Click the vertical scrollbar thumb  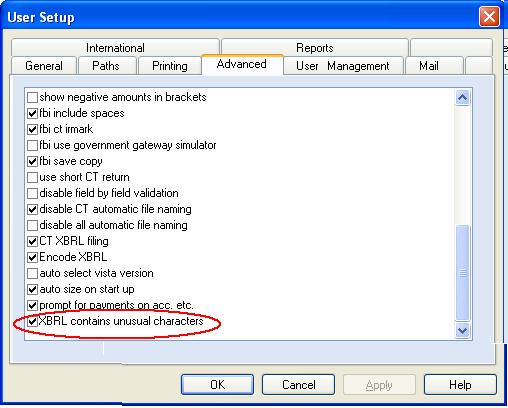tap(462, 273)
